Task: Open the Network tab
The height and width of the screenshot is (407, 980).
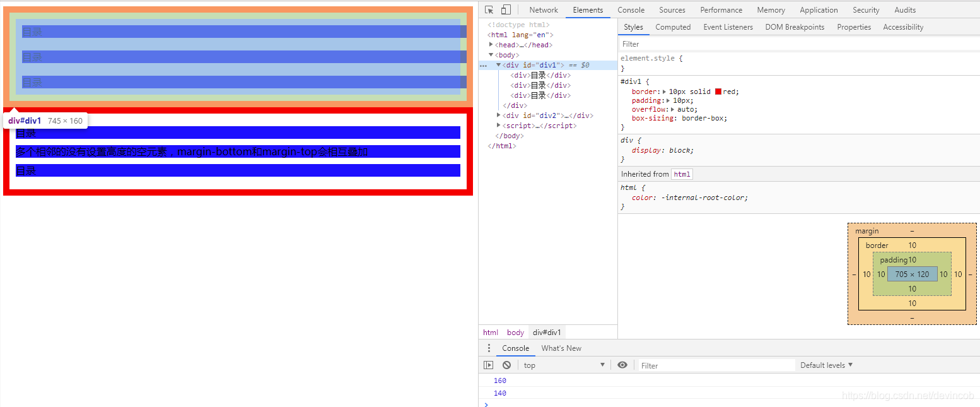Action: pyautogui.click(x=544, y=10)
